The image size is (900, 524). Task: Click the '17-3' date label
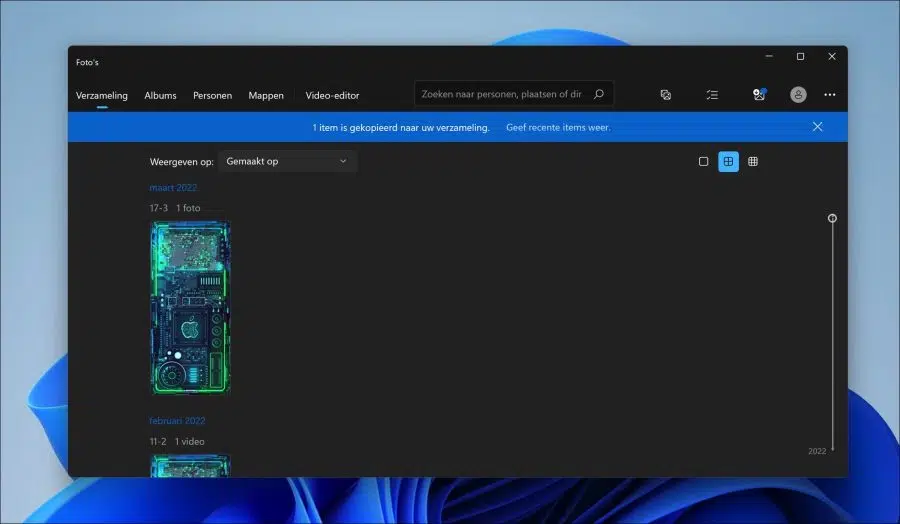[158, 208]
